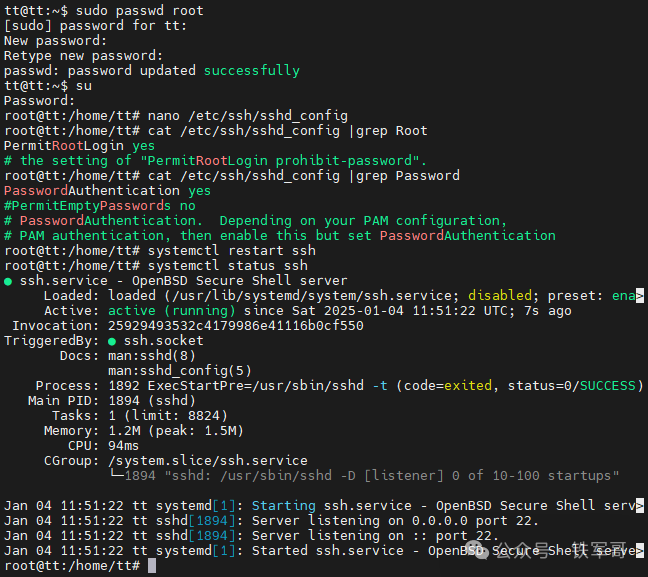Click the "ssh.socket" TriggeredBy value

pyautogui.click(x=164, y=340)
